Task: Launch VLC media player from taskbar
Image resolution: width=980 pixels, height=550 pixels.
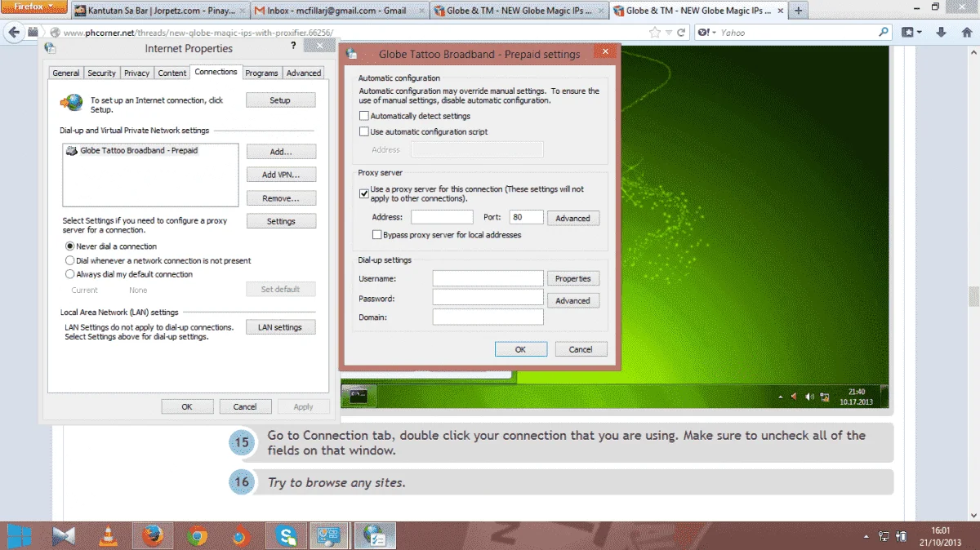Action: point(108,536)
